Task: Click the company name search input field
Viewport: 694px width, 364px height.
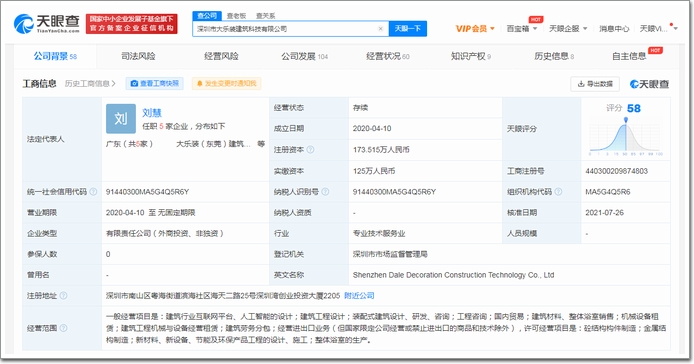Action: pos(285,29)
